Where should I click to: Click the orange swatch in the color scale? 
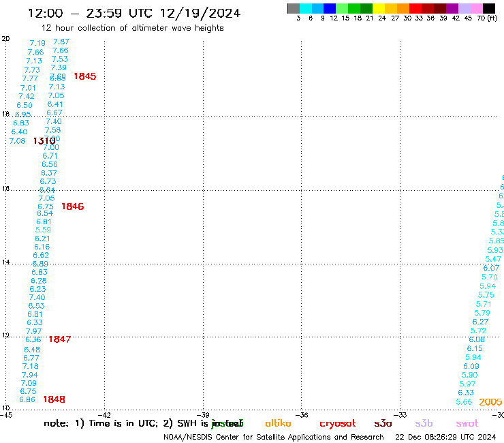coord(403,8)
